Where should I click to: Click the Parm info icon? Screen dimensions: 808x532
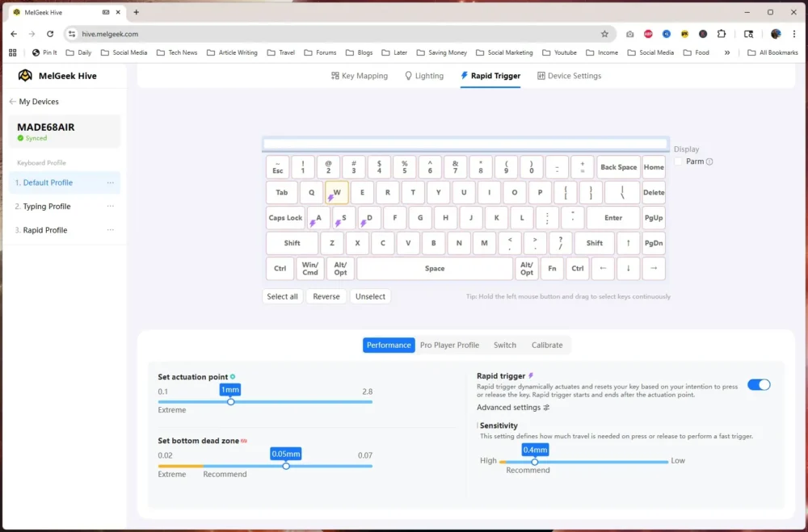[x=709, y=161]
